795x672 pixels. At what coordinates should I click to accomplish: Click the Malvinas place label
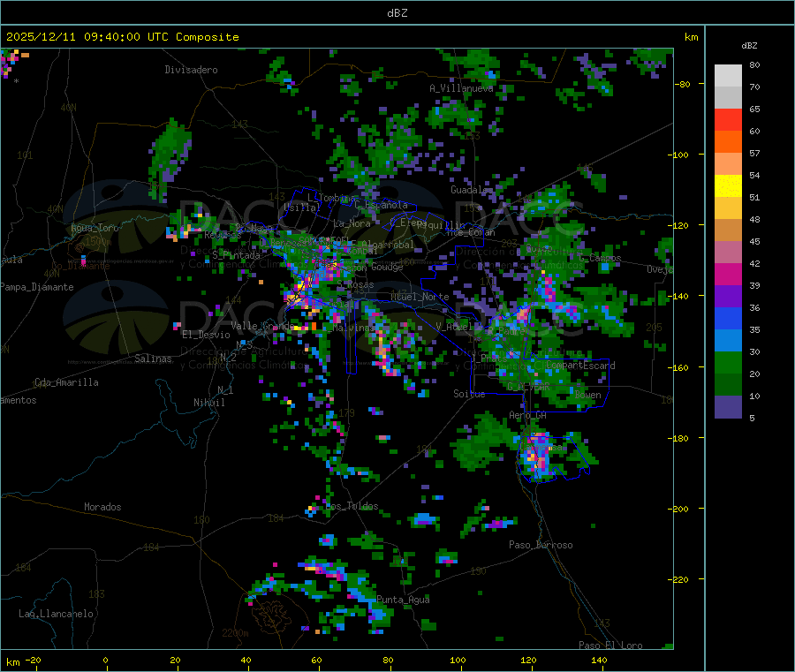(353, 328)
